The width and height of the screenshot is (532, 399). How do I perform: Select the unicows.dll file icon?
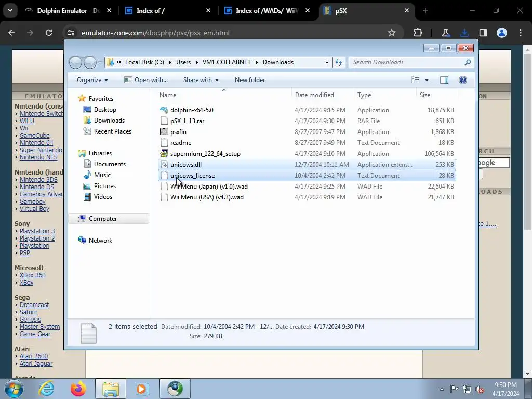coord(164,165)
